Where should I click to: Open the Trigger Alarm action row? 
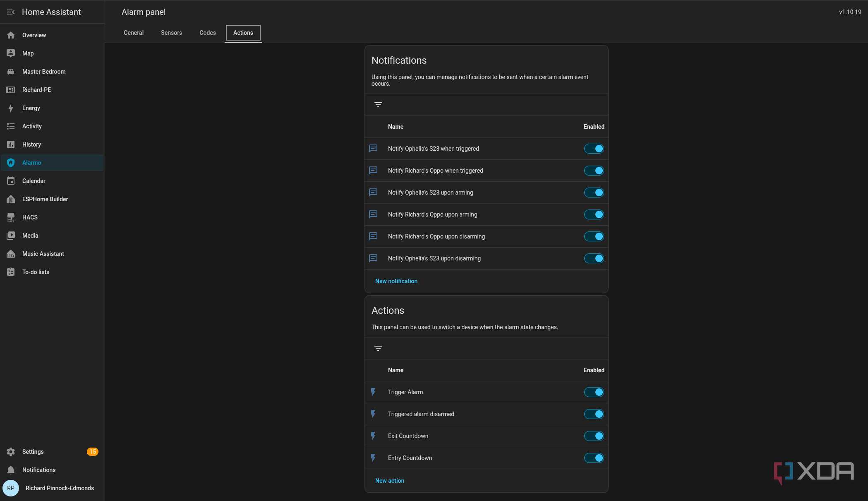486,392
